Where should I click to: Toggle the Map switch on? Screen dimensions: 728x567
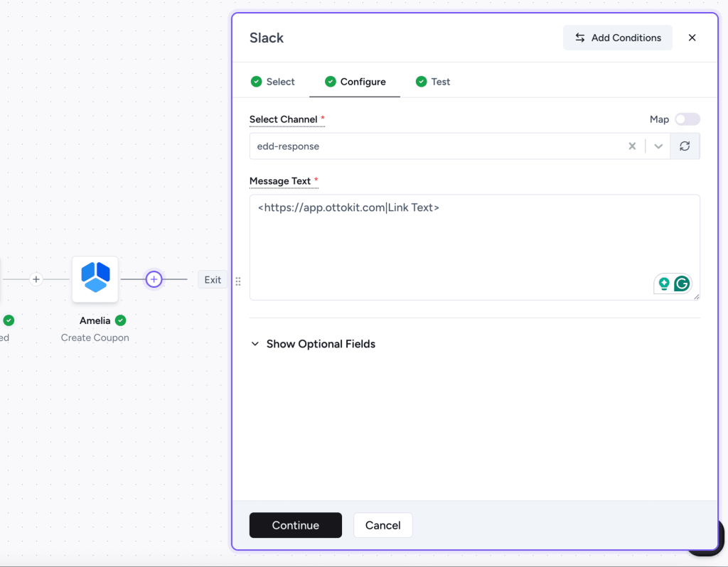[x=687, y=119]
